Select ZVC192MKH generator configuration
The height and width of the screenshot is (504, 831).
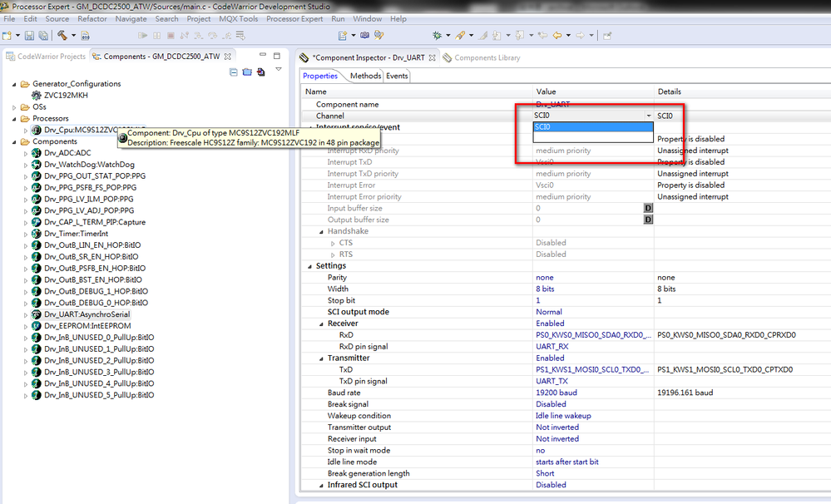[66, 96]
